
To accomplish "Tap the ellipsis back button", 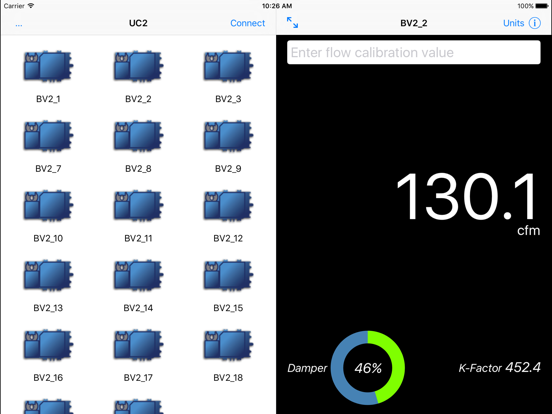I will tap(19, 25).
